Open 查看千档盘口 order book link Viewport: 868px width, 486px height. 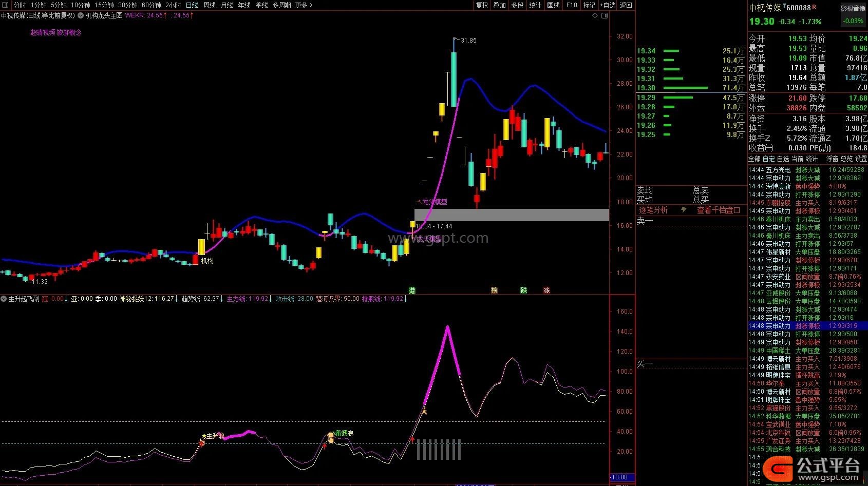click(719, 210)
